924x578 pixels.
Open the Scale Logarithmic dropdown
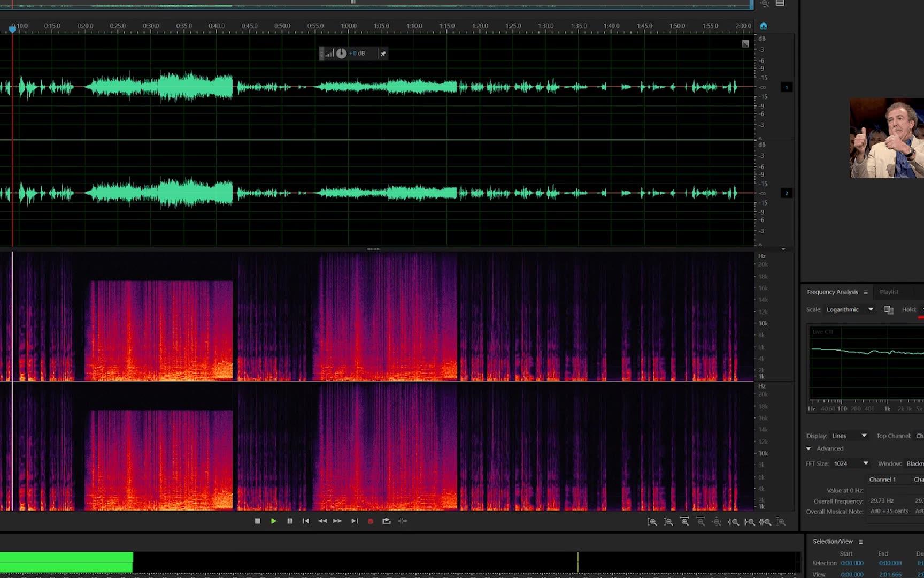click(850, 309)
